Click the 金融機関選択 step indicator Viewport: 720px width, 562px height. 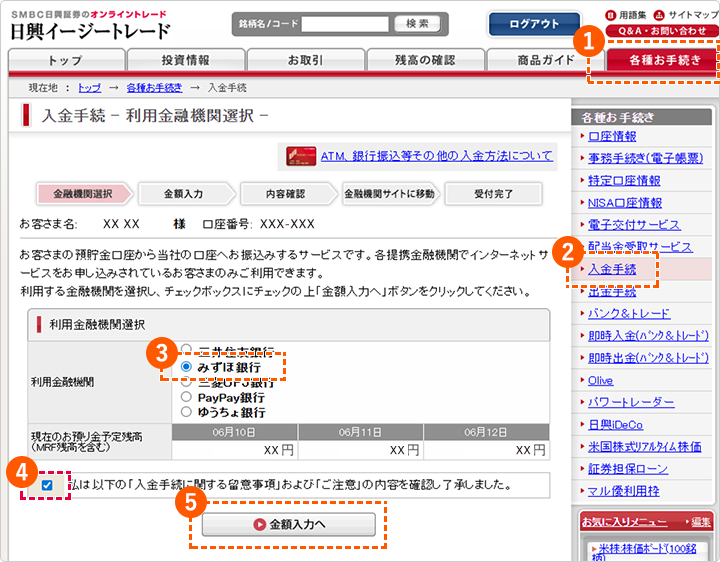pos(83,194)
